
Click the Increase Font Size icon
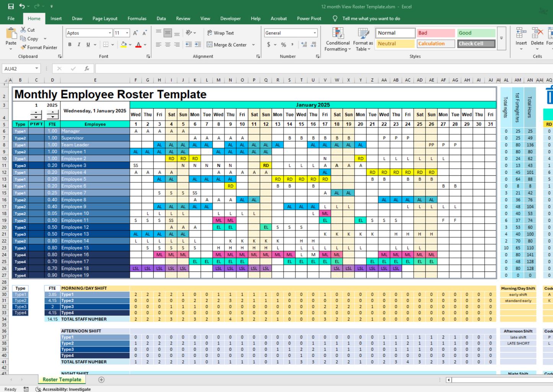135,33
